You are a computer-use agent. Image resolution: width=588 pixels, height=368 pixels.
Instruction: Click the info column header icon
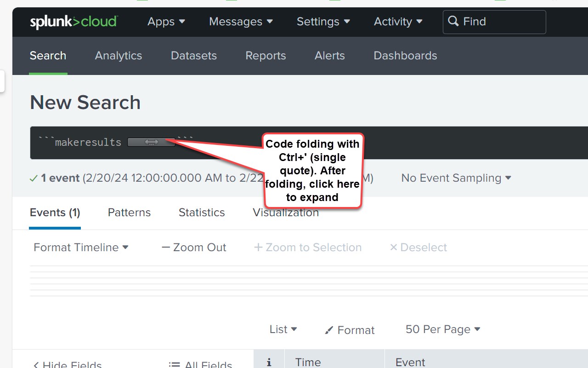(x=269, y=362)
